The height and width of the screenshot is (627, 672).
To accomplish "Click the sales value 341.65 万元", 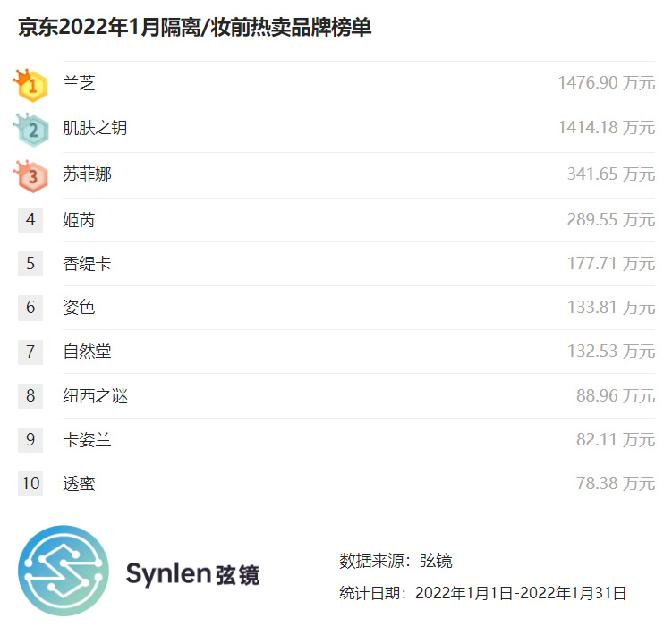I will [x=611, y=174].
